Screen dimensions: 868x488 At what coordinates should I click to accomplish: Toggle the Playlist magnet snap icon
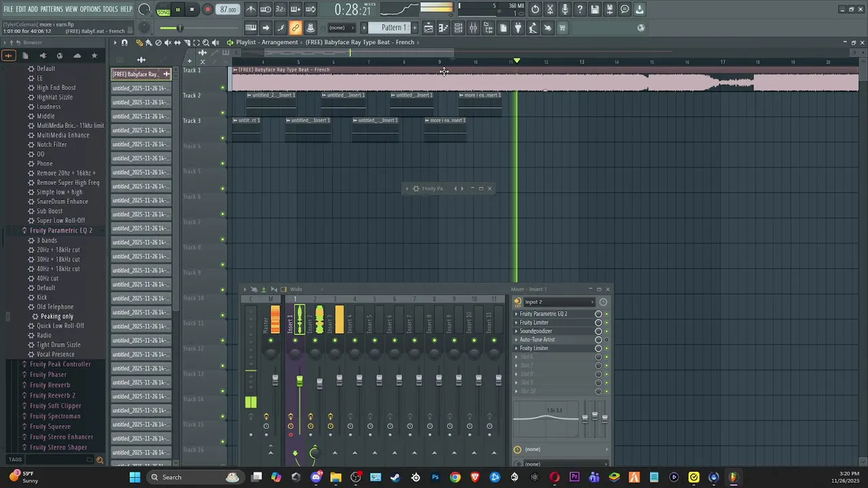pos(124,42)
